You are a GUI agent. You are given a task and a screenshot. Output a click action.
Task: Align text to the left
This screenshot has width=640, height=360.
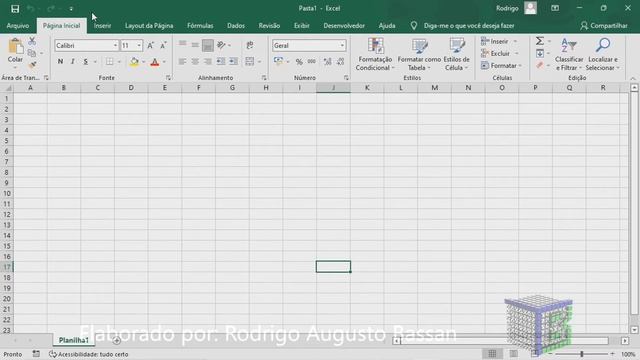click(x=182, y=62)
